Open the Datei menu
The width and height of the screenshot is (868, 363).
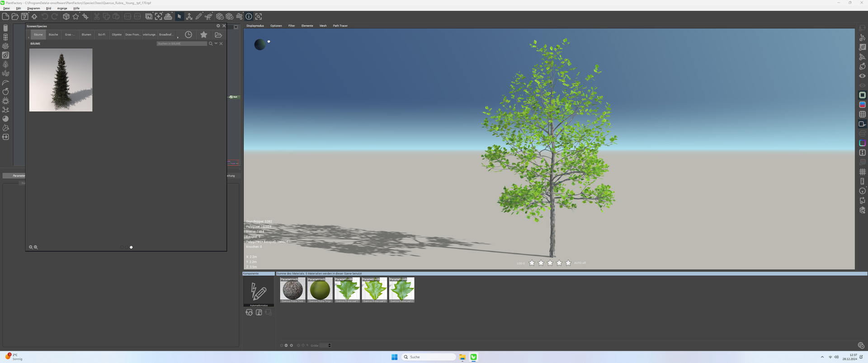pos(6,8)
